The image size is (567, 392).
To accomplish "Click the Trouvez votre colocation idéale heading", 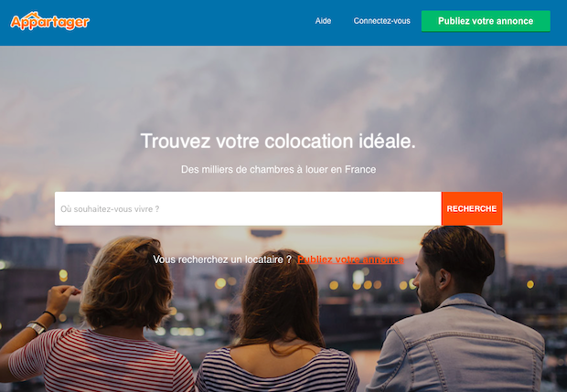I will click(x=278, y=141).
